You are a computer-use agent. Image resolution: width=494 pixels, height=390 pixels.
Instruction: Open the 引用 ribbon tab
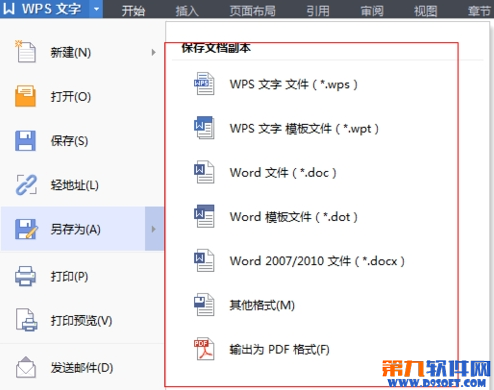pyautogui.click(x=318, y=11)
